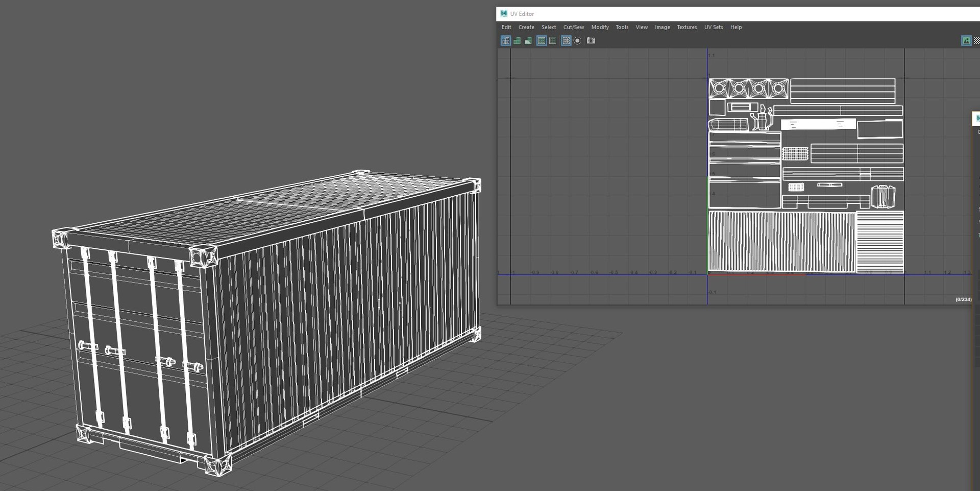Click the isolate select circle icon
Image resolution: width=980 pixels, height=491 pixels.
tap(577, 41)
